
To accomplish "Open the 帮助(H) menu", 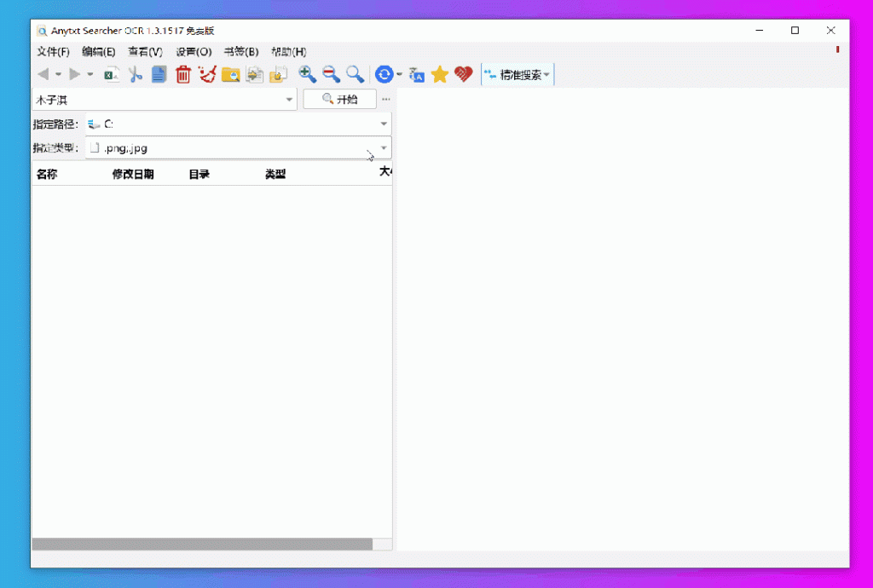I will pos(289,52).
